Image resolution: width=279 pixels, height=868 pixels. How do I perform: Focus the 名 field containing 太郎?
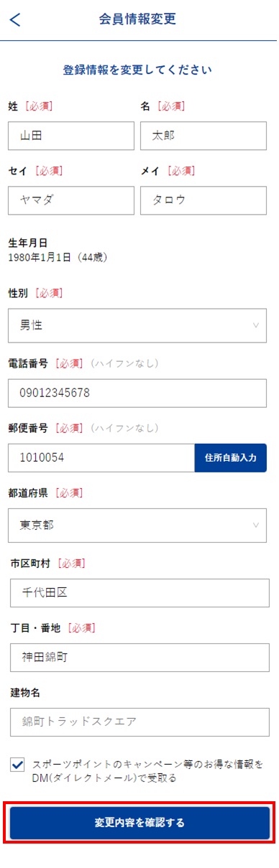(203, 136)
